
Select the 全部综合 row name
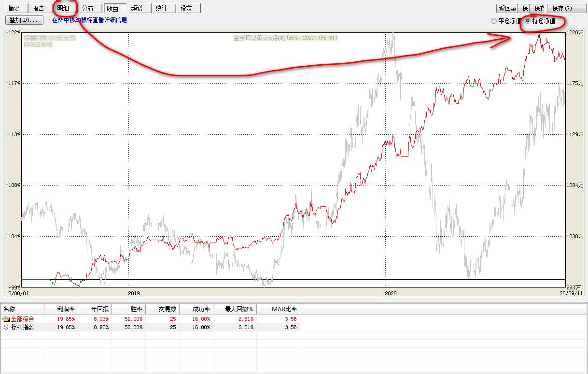[23, 319]
